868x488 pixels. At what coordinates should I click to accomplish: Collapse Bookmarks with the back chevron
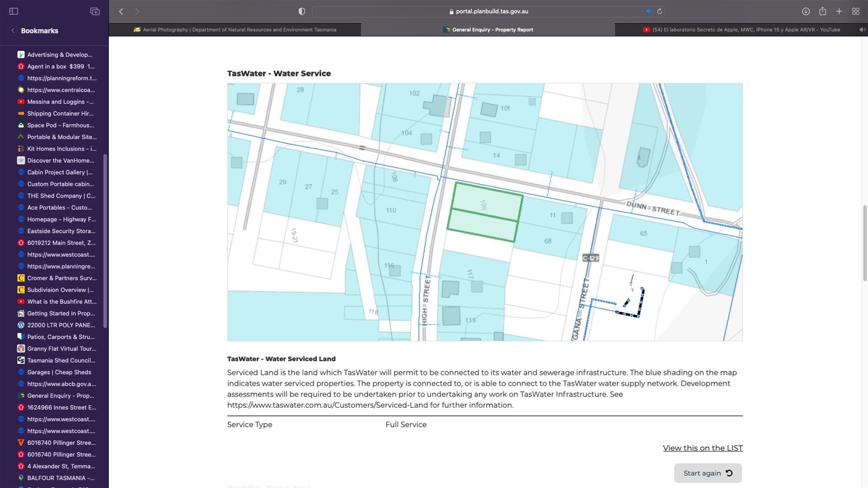[x=13, y=31]
